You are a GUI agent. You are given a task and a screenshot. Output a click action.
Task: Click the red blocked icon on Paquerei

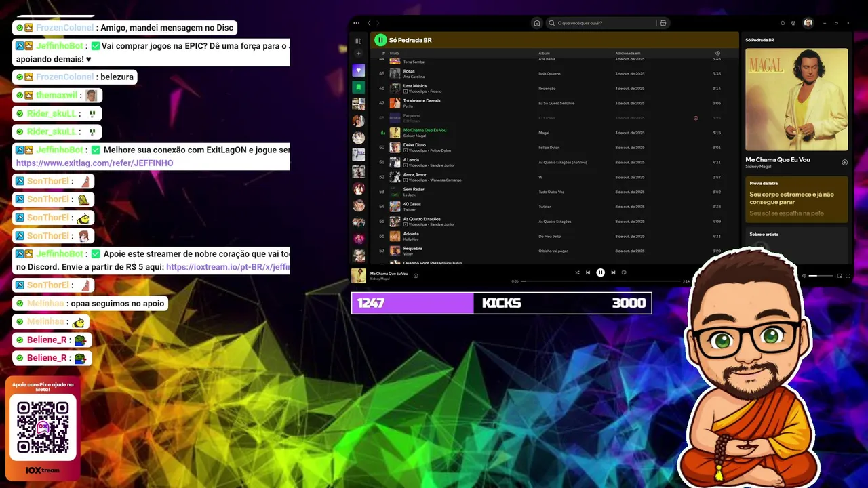pos(696,118)
